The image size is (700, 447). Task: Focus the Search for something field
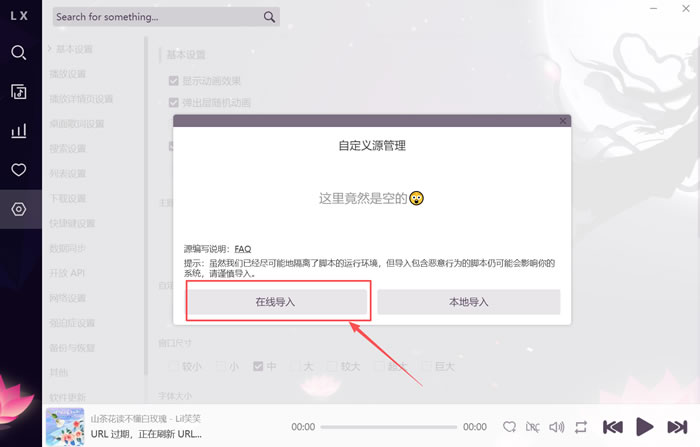coord(158,17)
